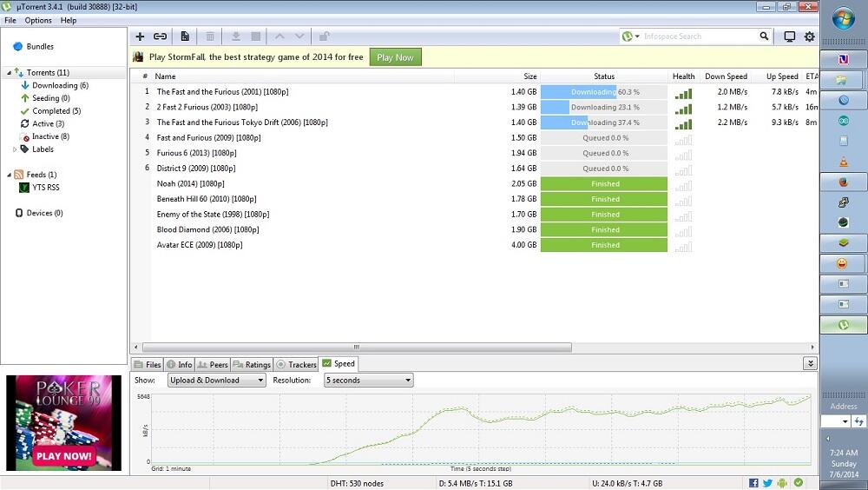
Task: Collapse the Torrents (11) tree node
Action: pyautogui.click(x=9, y=73)
